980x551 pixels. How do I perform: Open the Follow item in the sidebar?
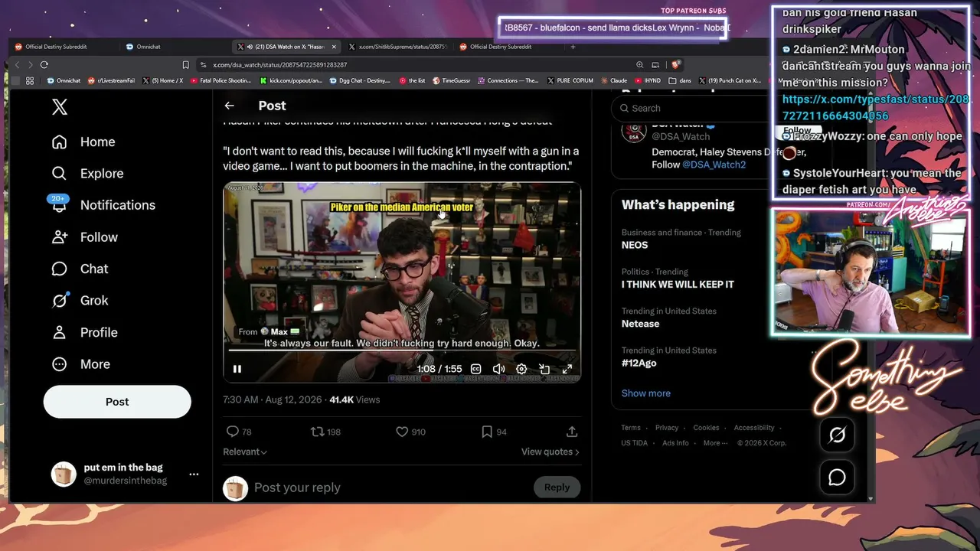click(84, 237)
